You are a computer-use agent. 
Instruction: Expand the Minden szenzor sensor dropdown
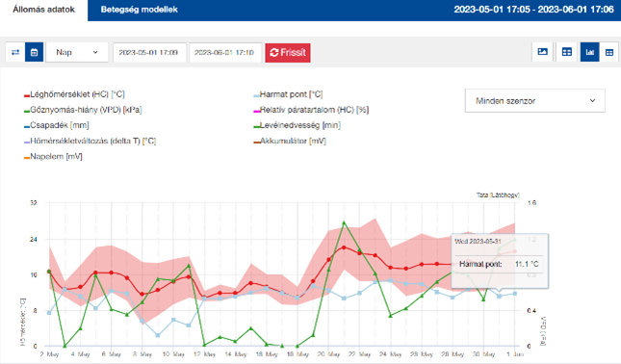click(x=534, y=100)
